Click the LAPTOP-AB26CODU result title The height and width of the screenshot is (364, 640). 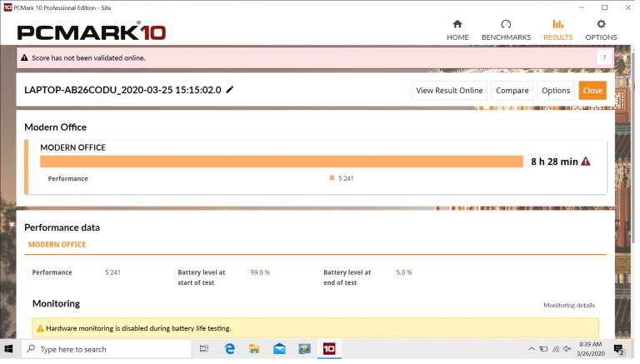click(122, 90)
